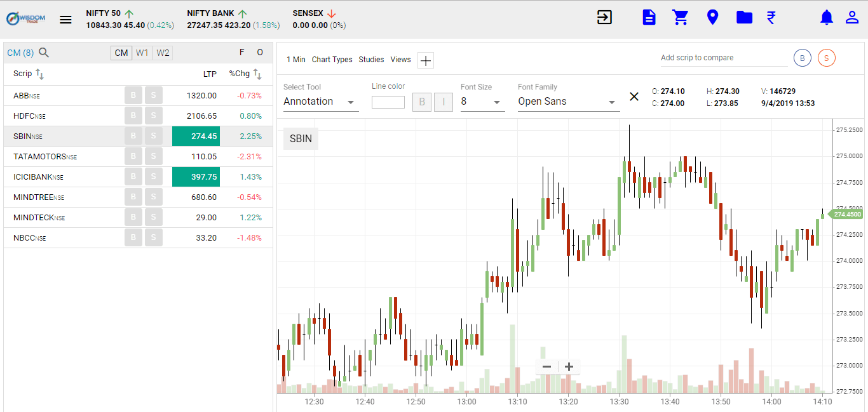
Task: Open the folder icon in the top bar
Action: [x=744, y=17]
